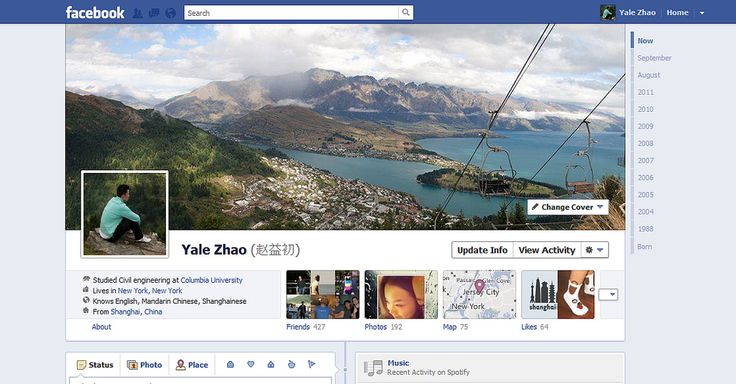Jump to September on timeline
Viewport: 736px width, 384px height.
tap(654, 58)
